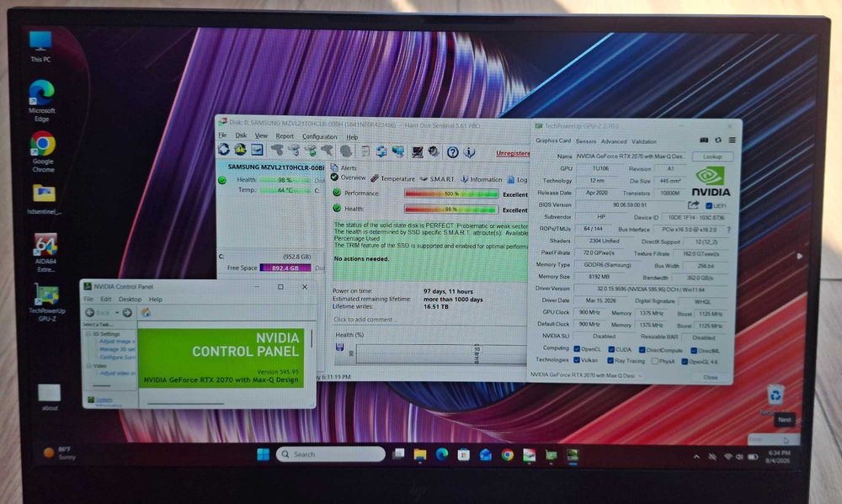The height and width of the screenshot is (504, 842).
Task: Click the refresh icon in Hard Disk Sentinel toolbar
Action: coord(224,150)
